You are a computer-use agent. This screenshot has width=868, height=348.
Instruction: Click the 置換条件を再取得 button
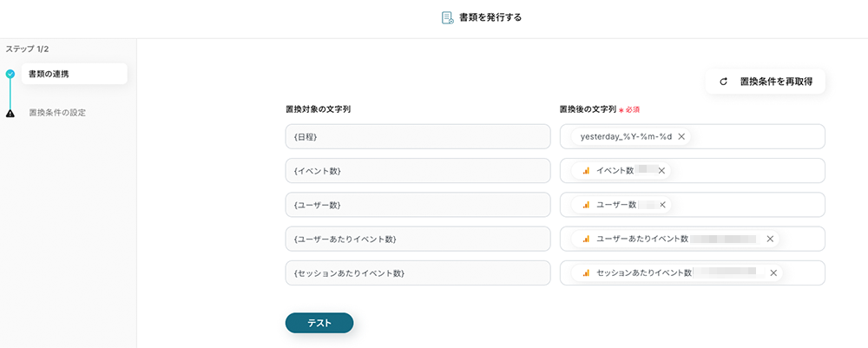pos(765,82)
